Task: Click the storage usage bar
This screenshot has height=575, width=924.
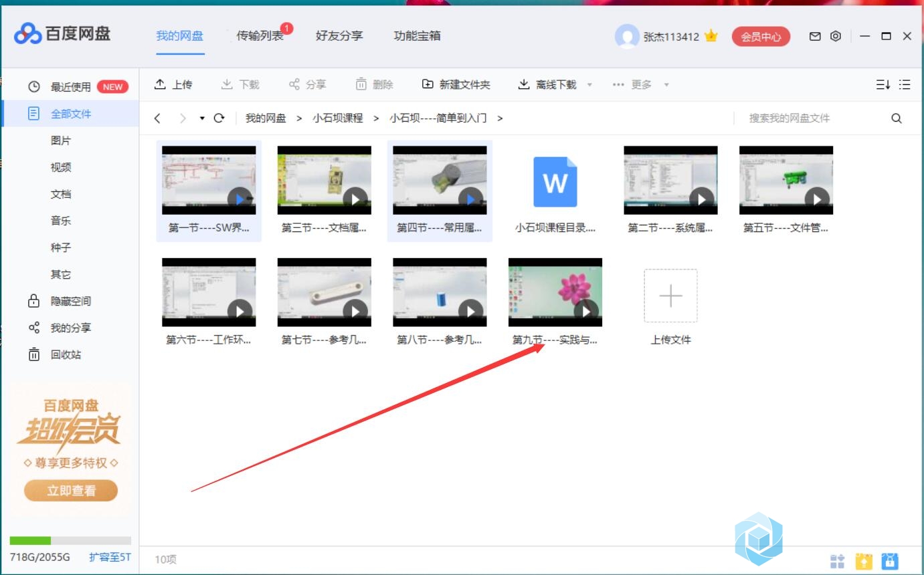Action: point(70,540)
